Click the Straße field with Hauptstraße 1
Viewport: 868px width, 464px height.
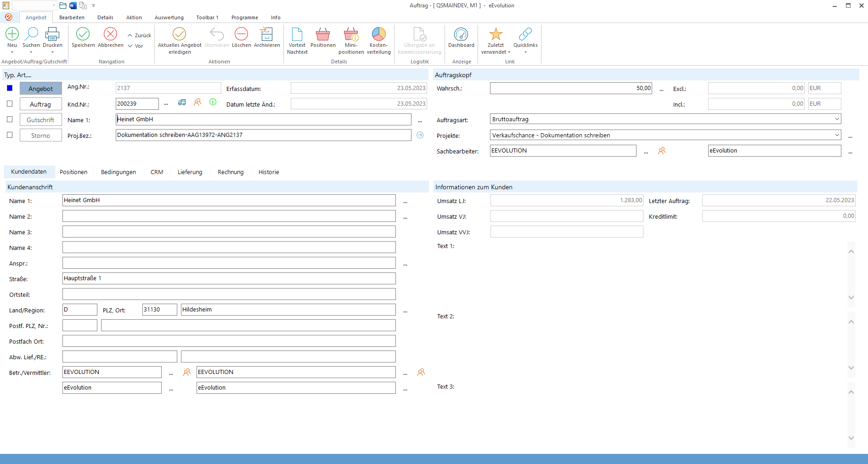coord(229,278)
